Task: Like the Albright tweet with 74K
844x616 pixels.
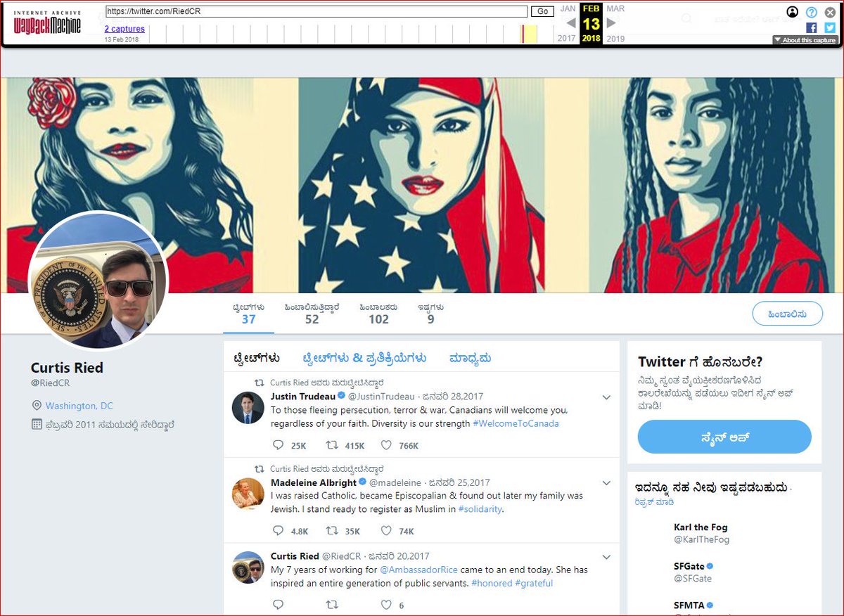Action: (386, 531)
